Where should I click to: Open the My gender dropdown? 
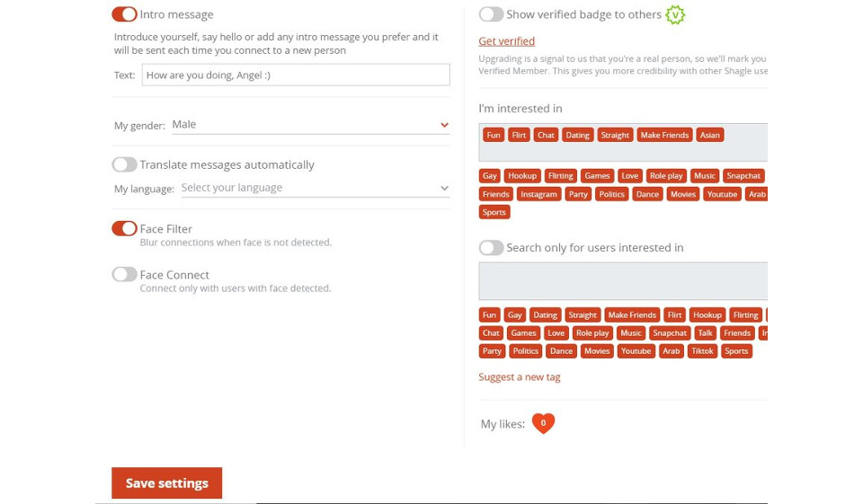point(310,125)
